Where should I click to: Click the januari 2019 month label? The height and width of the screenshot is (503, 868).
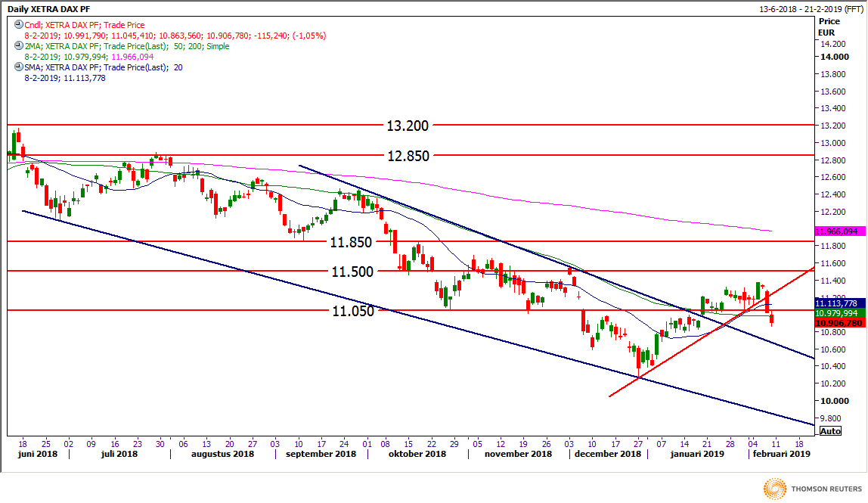pos(697,454)
